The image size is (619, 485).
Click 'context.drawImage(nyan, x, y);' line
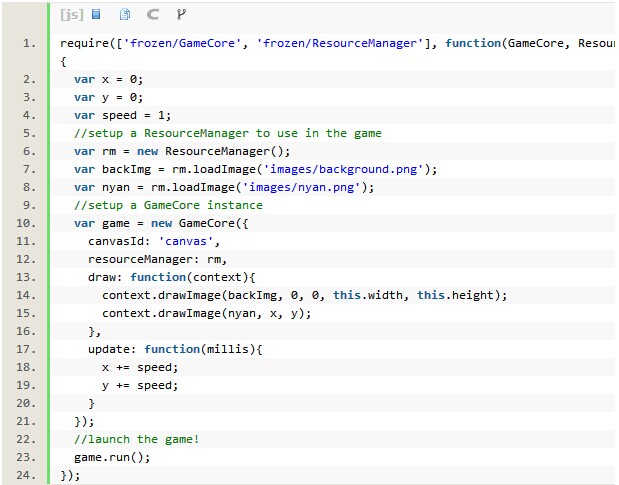click(206, 313)
